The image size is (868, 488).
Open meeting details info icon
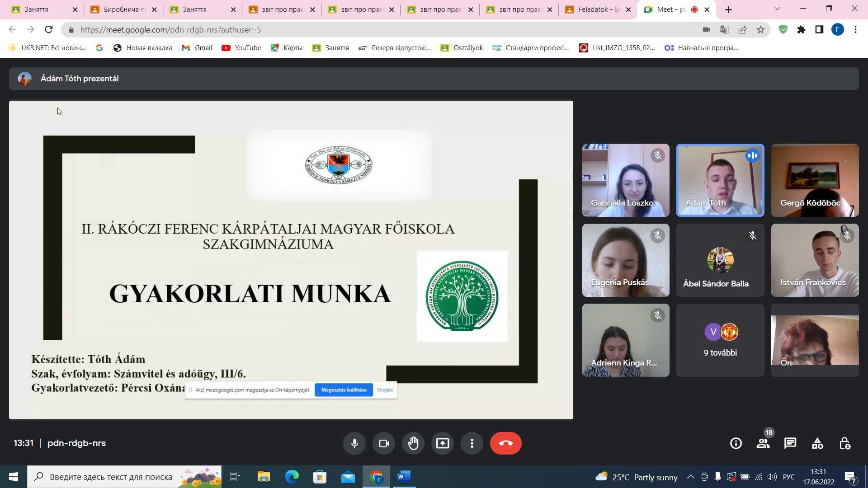[x=736, y=443]
